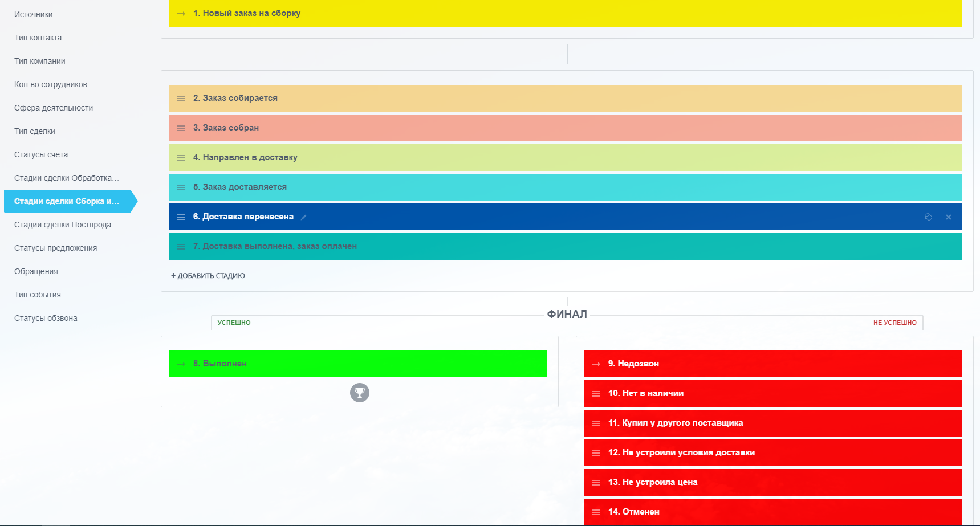Click the trophy icon under the 'Выполнен' stage
The height and width of the screenshot is (526, 980).
click(x=359, y=393)
